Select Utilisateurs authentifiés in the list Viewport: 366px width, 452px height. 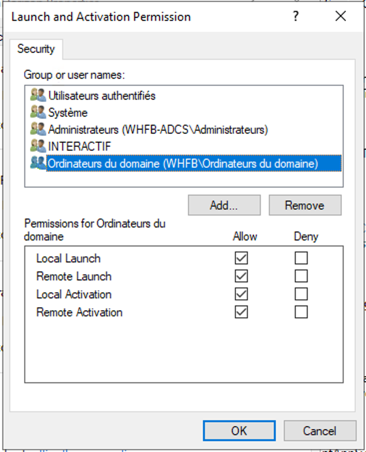click(x=102, y=96)
